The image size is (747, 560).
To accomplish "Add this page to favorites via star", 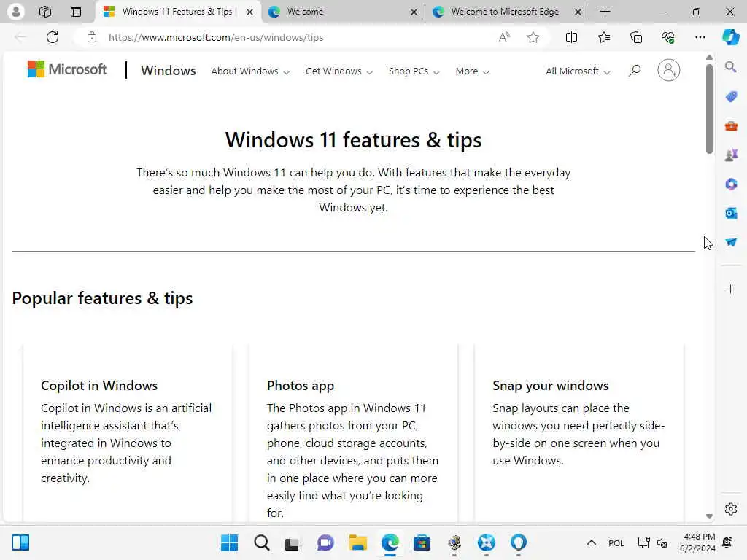I will [533, 37].
